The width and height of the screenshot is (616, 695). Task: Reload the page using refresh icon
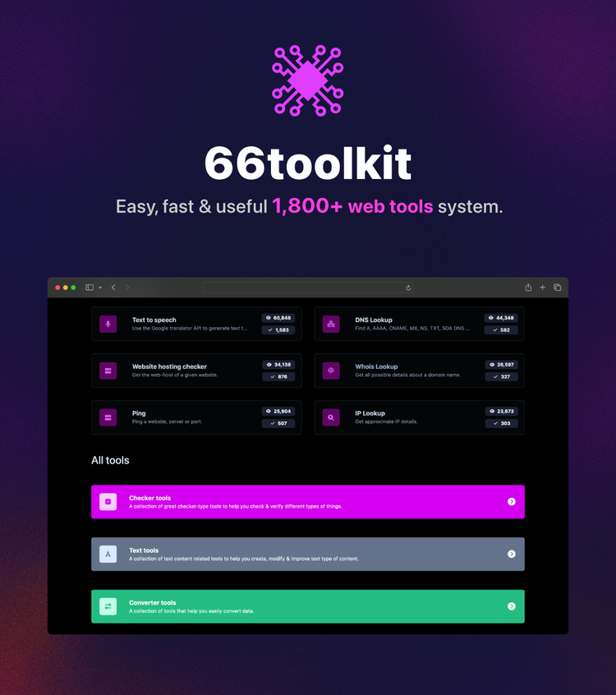tap(408, 288)
